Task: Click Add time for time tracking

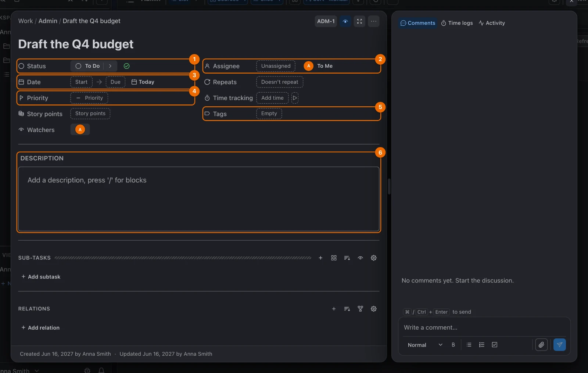Action: [272, 98]
